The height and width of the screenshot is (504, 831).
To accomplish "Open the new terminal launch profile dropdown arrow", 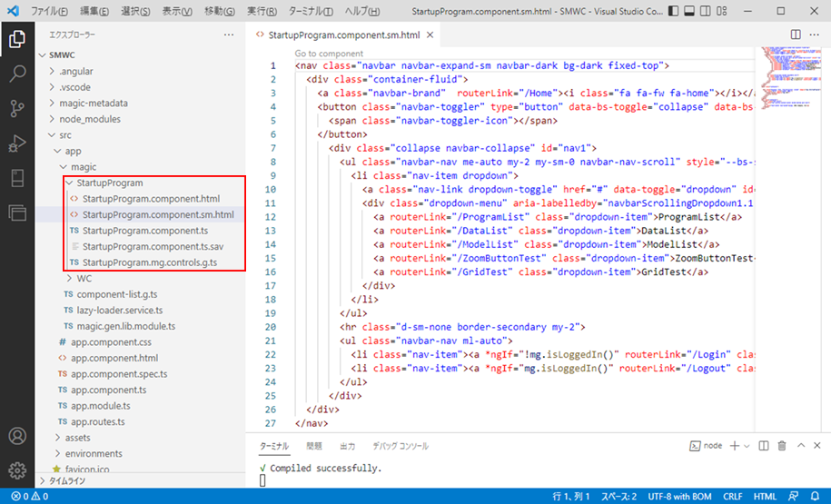I will tap(747, 446).
